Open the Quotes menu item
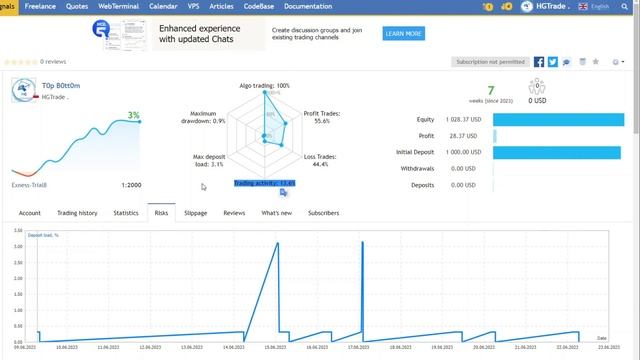The height and width of the screenshot is (360, 640). pos(77,7)
